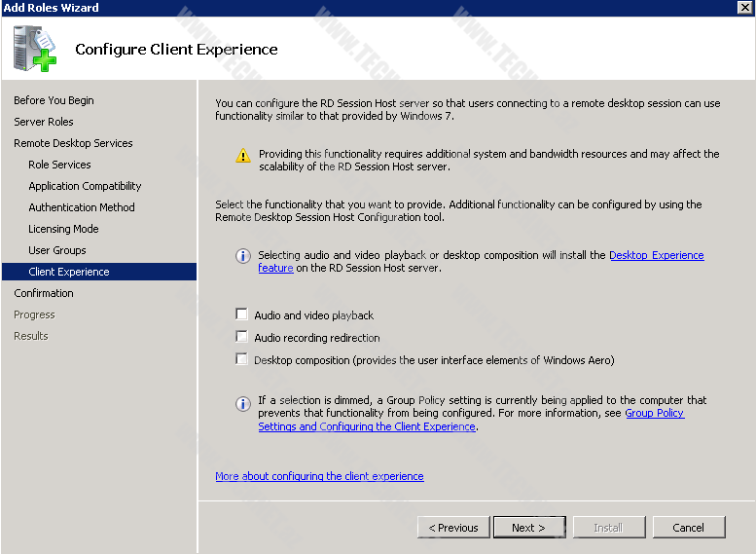
Task: Click the info icon beside Group Policy note
Action: coord(242,403)
